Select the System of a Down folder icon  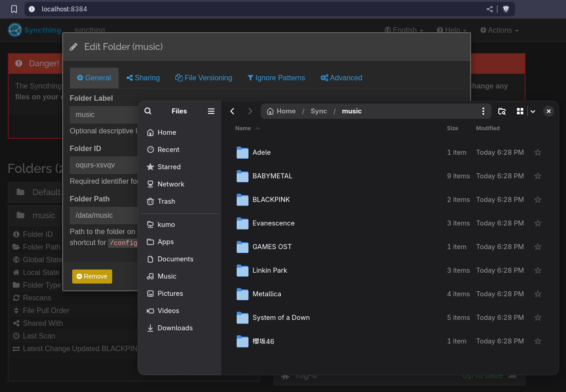(x=243, y=318)
